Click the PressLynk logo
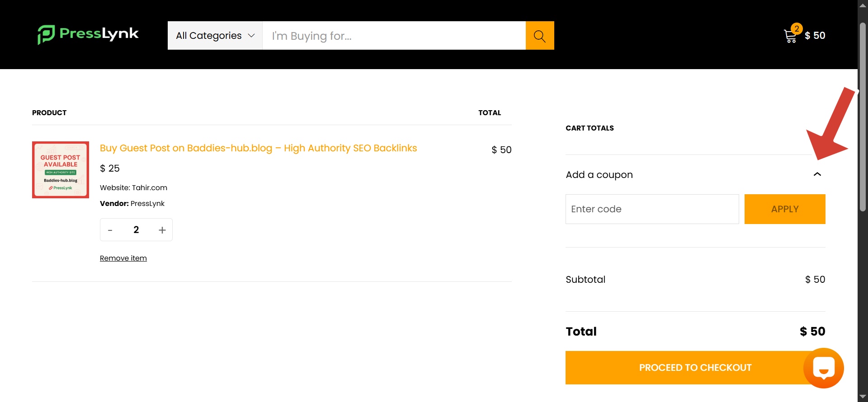Viewport: 868px width, 402px height. [x=88, y=35]
